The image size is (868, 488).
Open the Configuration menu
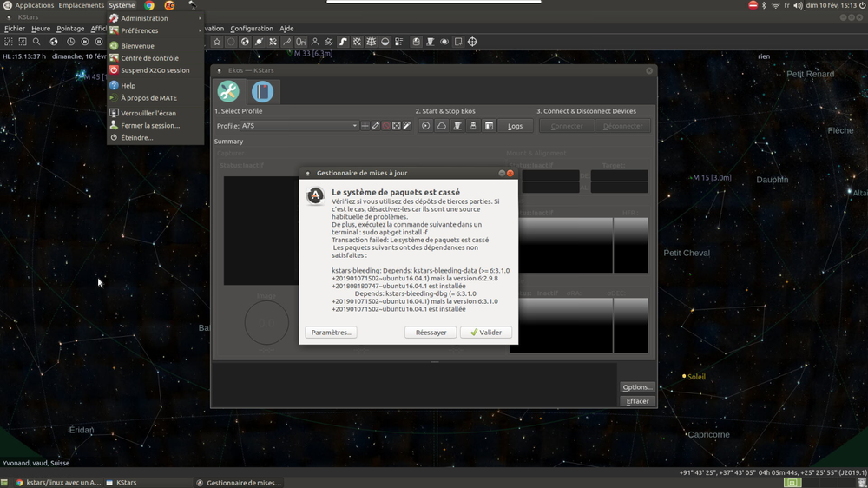[252, 29]
